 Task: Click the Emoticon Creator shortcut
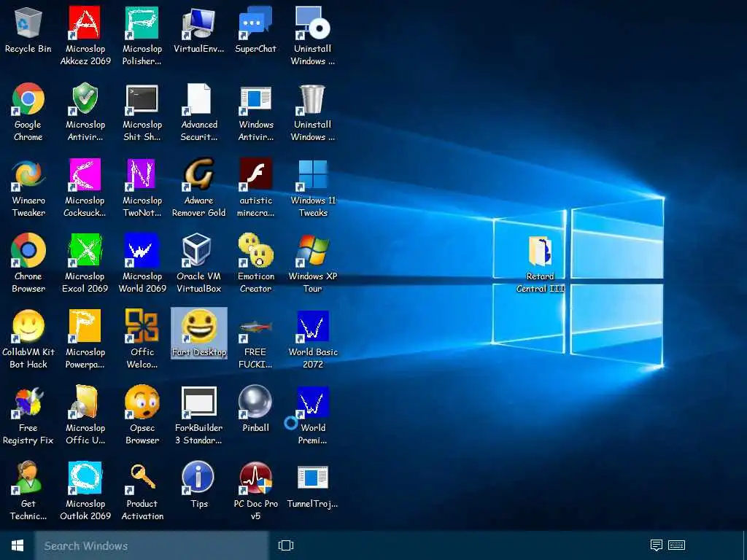tap(256, 263)
